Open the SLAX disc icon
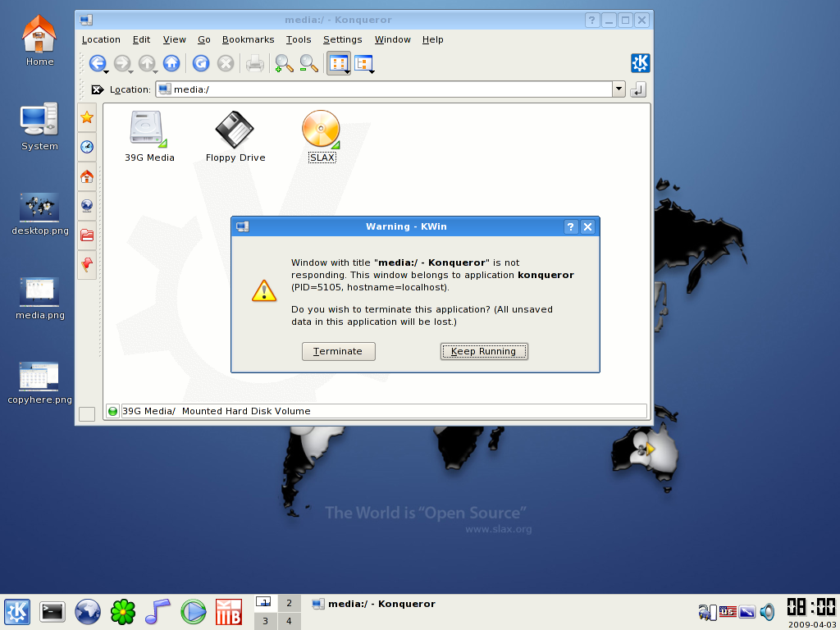 (321, 130)
